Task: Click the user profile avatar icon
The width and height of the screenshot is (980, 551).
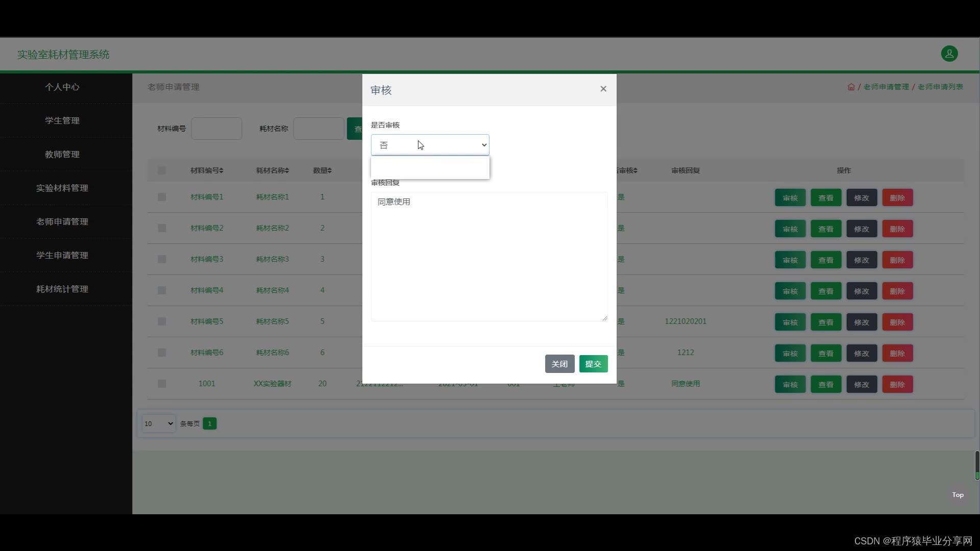Action: [x=949, y=54]
